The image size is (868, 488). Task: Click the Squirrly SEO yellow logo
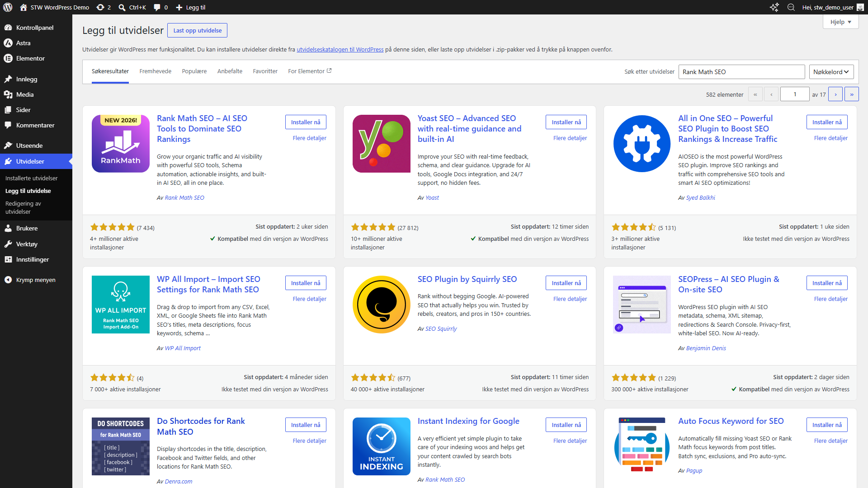pos(382,305)
